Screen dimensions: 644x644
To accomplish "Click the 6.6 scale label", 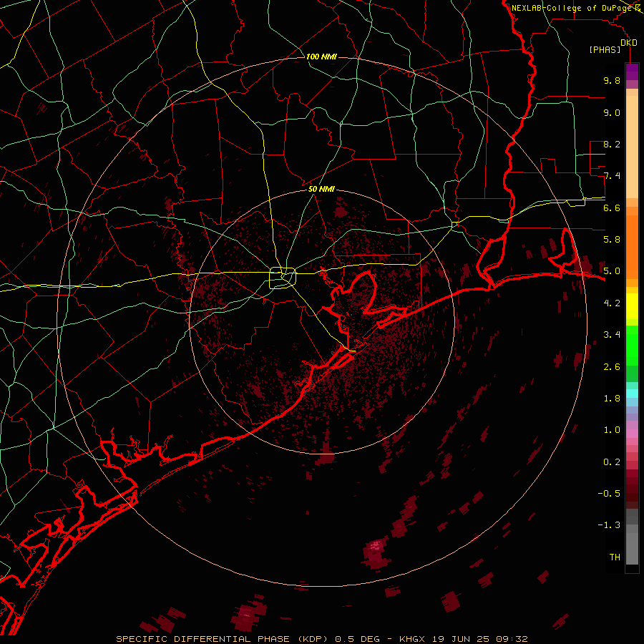I will click(x=612, y=208).
